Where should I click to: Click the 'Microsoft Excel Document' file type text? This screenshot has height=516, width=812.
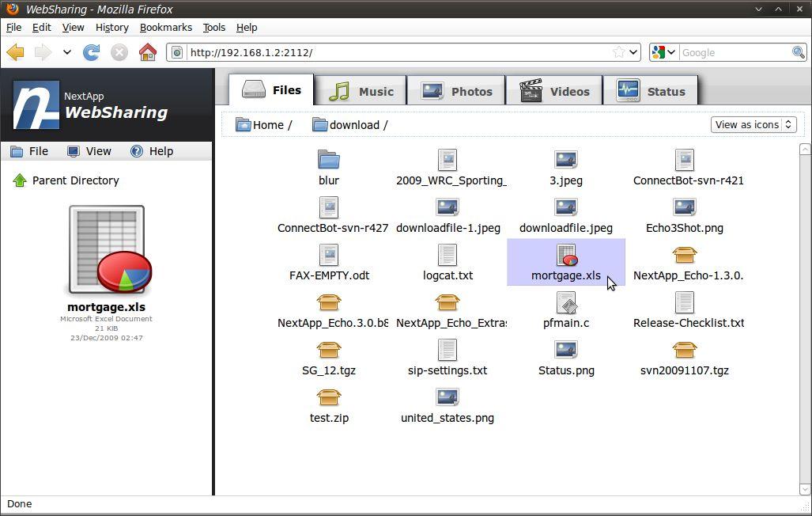[106, 319]
